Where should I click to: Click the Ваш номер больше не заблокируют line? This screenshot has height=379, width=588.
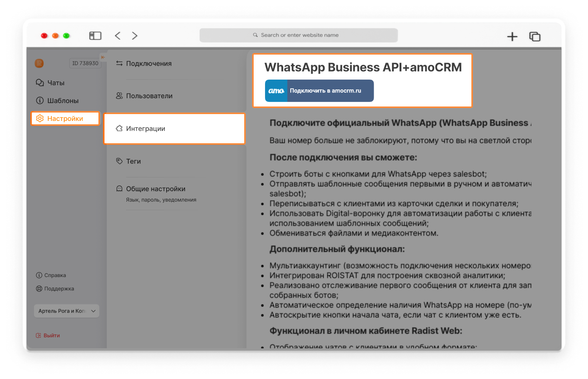[401, 141]
